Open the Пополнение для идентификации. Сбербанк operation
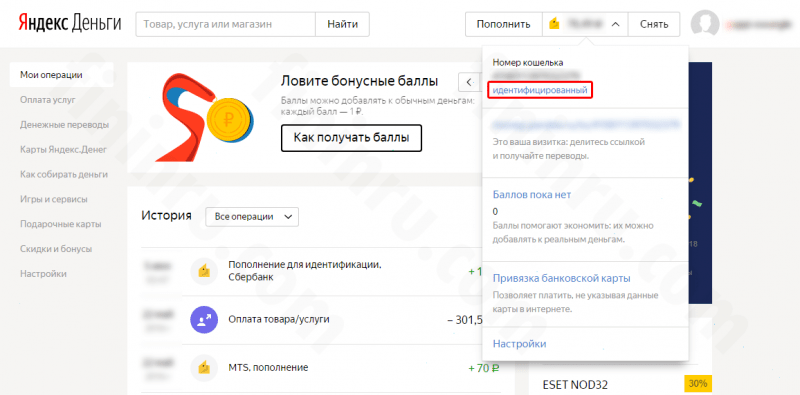This screenshot has height=395, width=800. [305, 271]
